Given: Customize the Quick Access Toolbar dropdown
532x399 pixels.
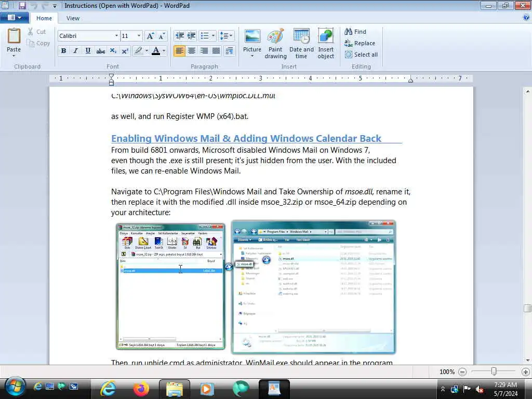Looking at the screenshot, I should coord(55,6).
